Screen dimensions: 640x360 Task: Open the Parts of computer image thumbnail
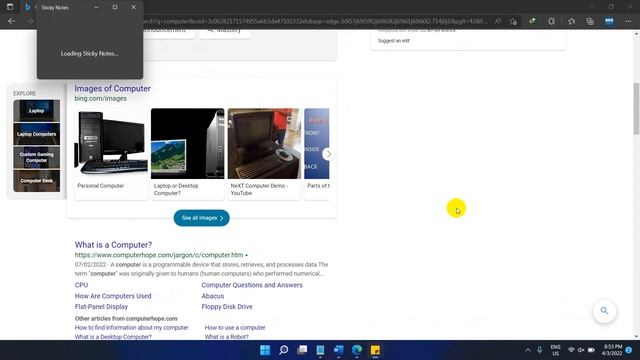pyautogui.click(x=317, y=144)
